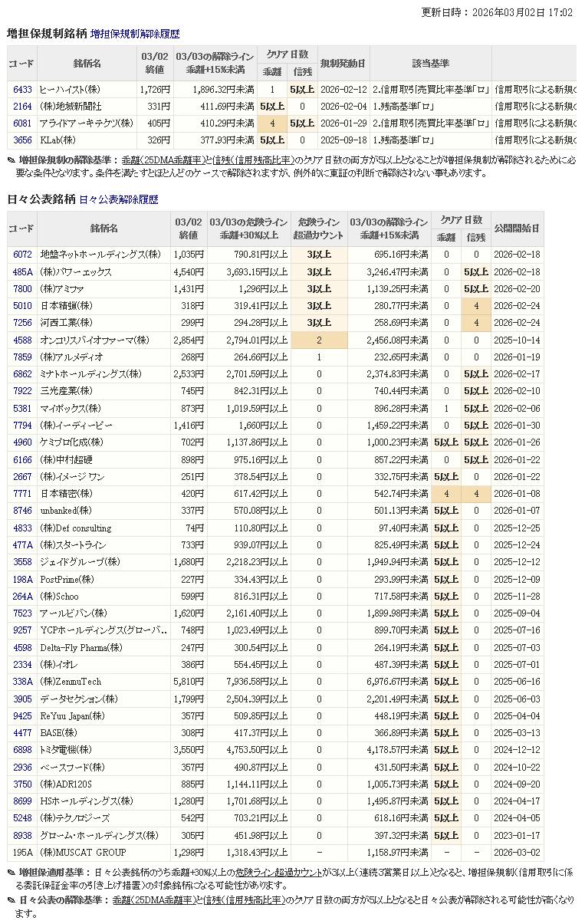Viewport: 585px width, 924px height.
Task: Click code 6072 地盤ネットホールディングス
Action: pos(22,255)
